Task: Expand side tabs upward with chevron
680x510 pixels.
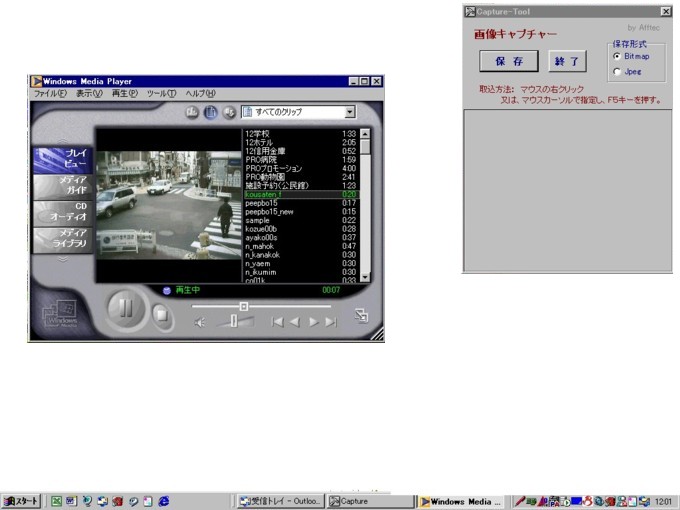Action: (63, 141)
